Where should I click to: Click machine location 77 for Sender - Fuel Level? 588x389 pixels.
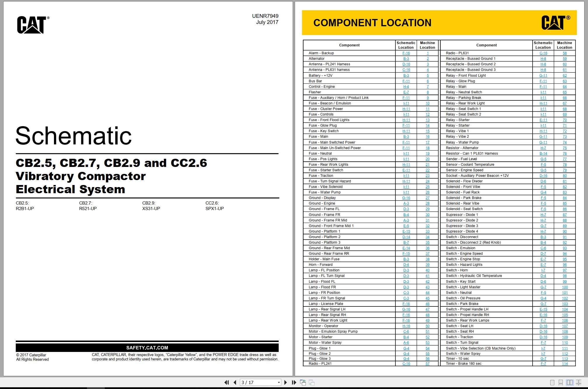point(565,159)
